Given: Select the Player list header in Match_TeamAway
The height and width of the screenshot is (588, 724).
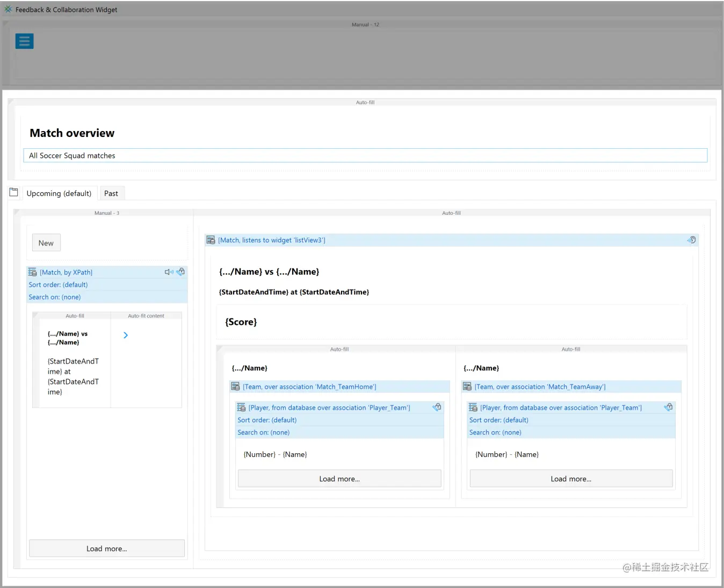Looking at the screenshot, I should pos(571,408).
